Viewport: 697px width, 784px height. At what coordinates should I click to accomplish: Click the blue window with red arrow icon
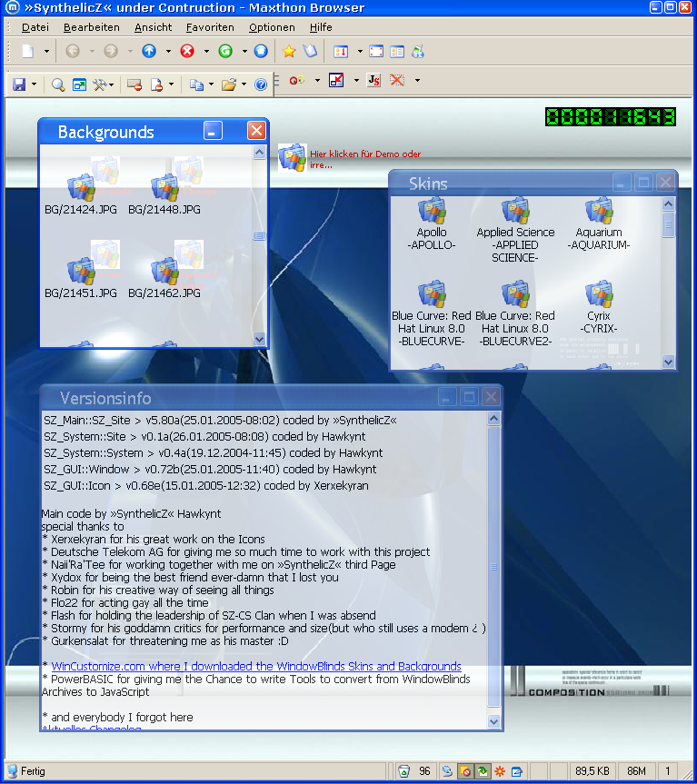(x=336, y=80)
